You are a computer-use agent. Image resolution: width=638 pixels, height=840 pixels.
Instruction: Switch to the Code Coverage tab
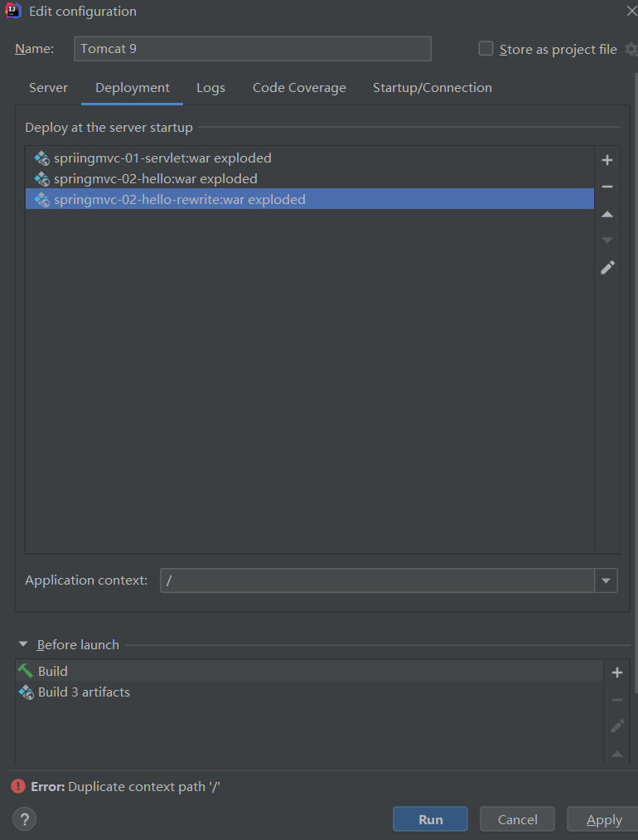(299, 87)
